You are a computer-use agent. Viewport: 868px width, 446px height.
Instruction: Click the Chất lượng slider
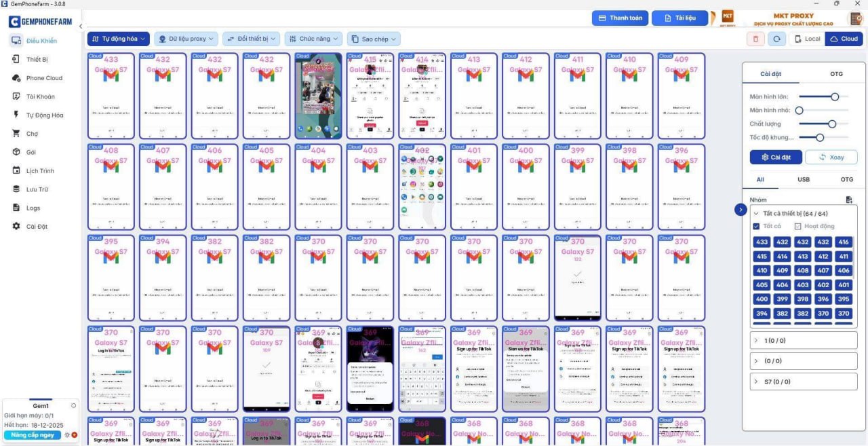(824, 124)
